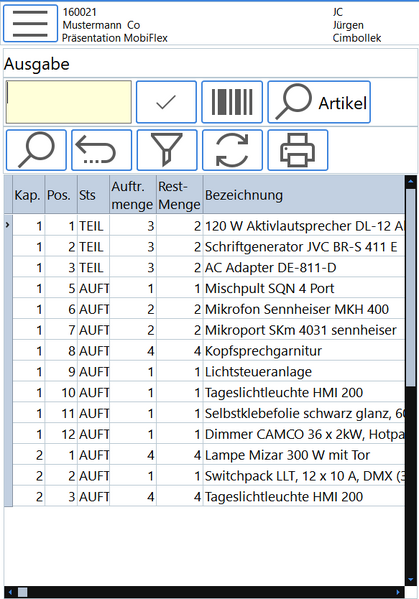
Task: Click the horizontal scrollbar right arrow
Action: pos(398,592)
